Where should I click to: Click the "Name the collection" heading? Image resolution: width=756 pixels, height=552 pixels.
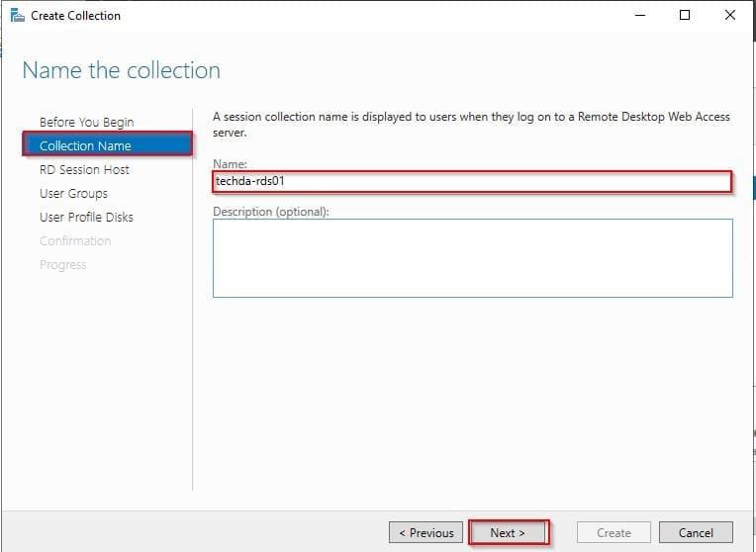coord(121,70)
